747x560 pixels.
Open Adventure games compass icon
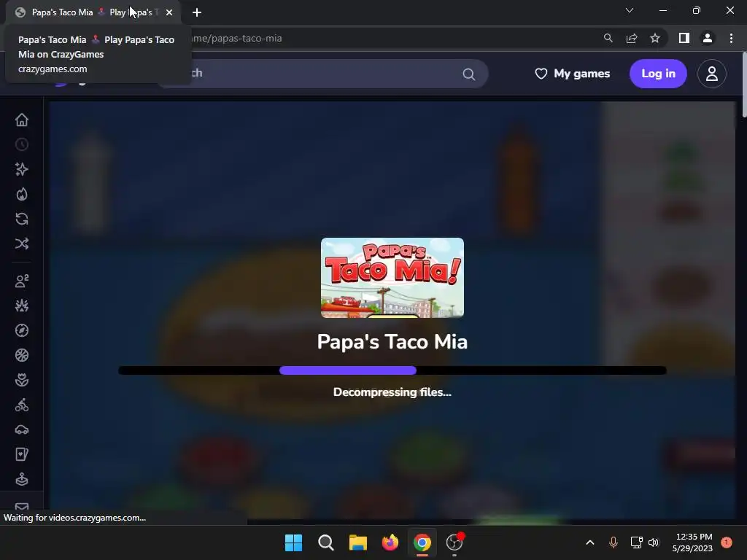[22, 330]
